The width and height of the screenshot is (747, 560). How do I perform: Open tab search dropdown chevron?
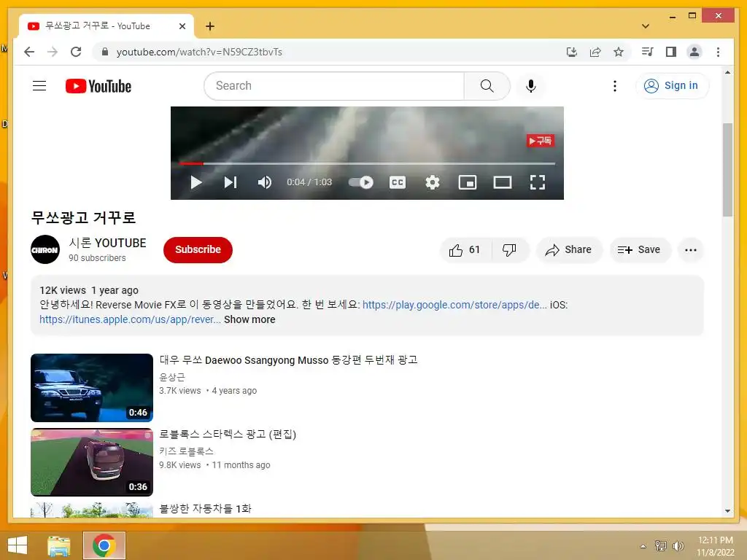click(x=646, y=26)
